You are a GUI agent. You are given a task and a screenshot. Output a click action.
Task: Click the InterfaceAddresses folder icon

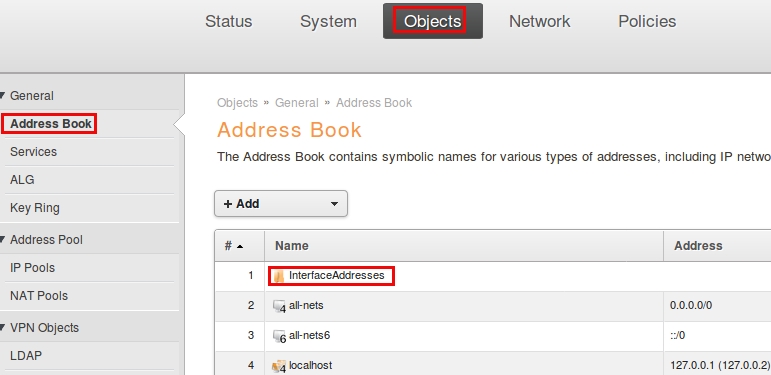(x=279, y=276)
